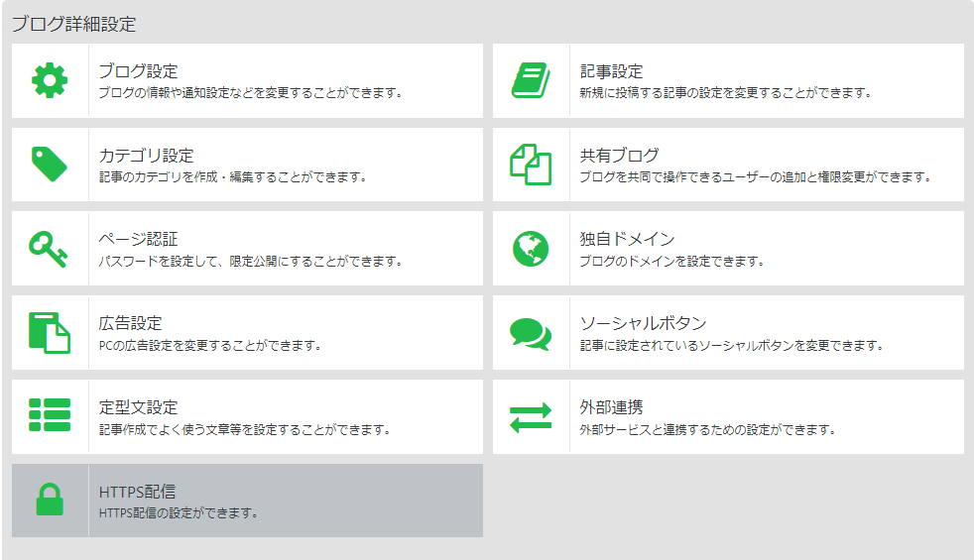Click the padlock icon for HTTPS delivery

50,501
